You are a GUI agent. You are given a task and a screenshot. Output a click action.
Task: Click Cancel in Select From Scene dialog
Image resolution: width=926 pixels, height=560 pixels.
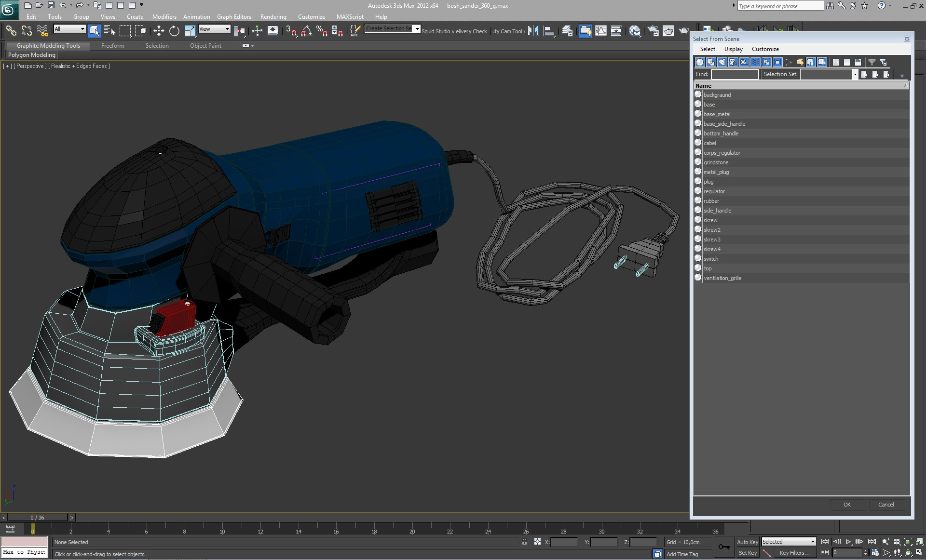886,505
